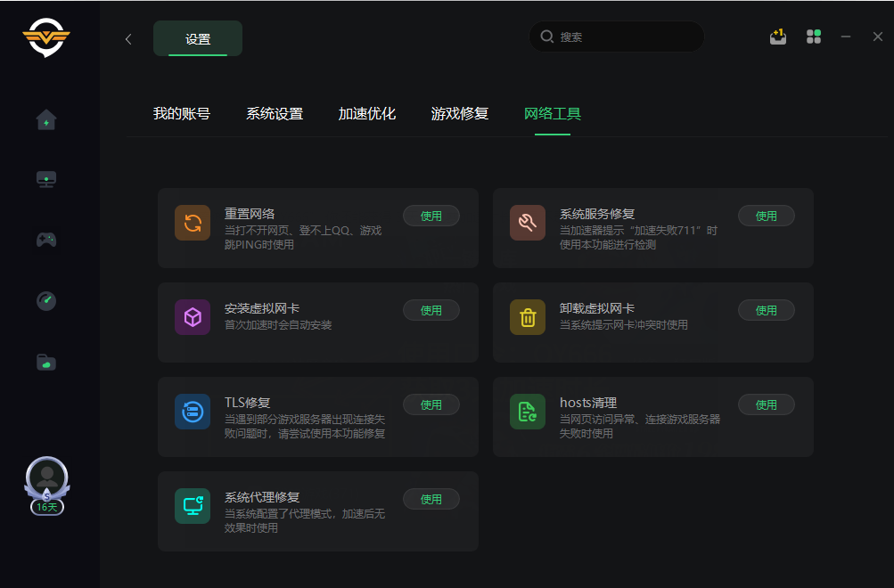The width and height of the screenshot is (894, 588).
Task: Switch to the 我的账号 tab
Action: (182, 114)
